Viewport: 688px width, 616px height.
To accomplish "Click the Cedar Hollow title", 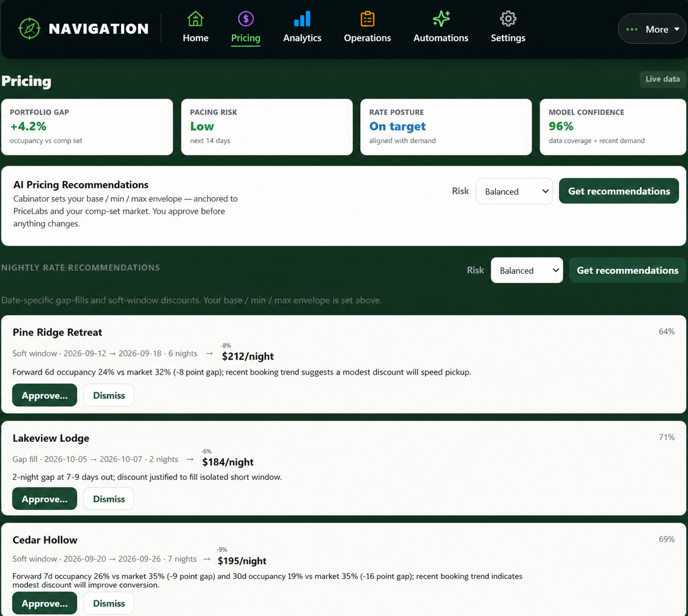I will pos(45,540).
